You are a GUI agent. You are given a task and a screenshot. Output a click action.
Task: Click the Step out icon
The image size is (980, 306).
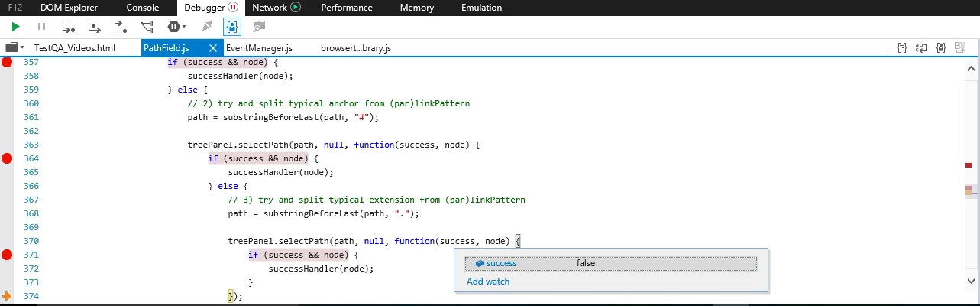coord(120,27)
